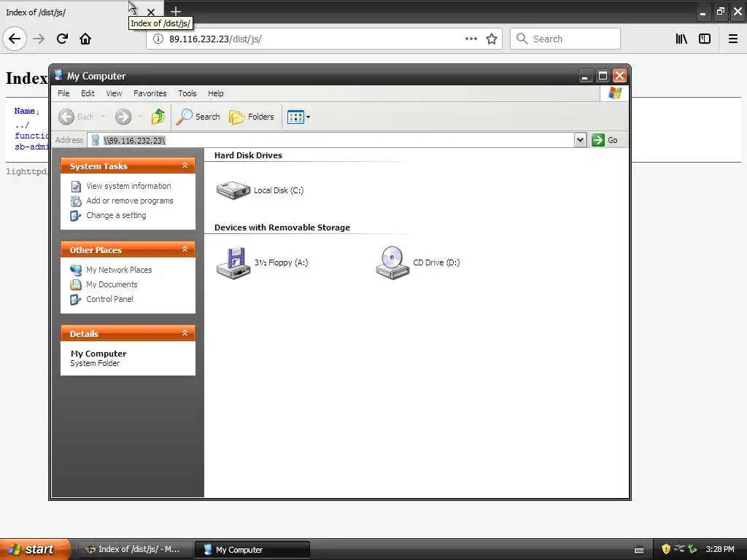The image size is (747, 560).
Task: Click the browser forward arrow
Action: pyautogui.click(x=39, y=39)
